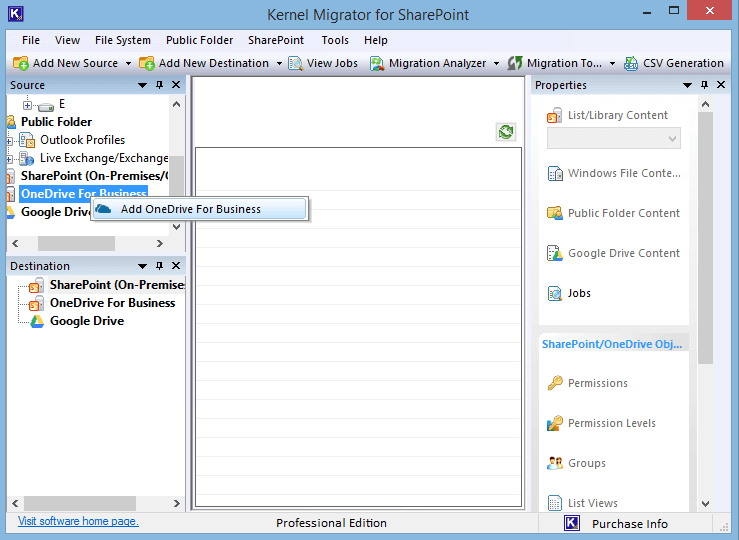
Task: Open the SharePoint menu
Action: pos(276,41)
